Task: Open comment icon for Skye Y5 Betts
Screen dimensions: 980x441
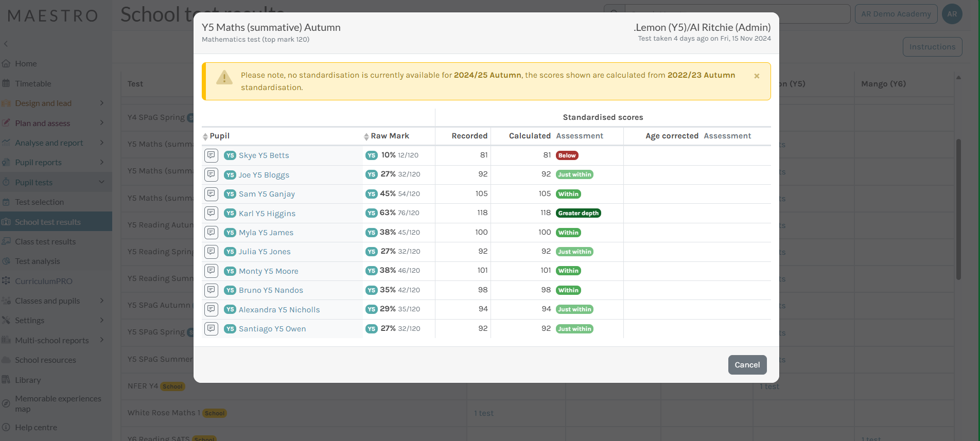Action: 211,155
